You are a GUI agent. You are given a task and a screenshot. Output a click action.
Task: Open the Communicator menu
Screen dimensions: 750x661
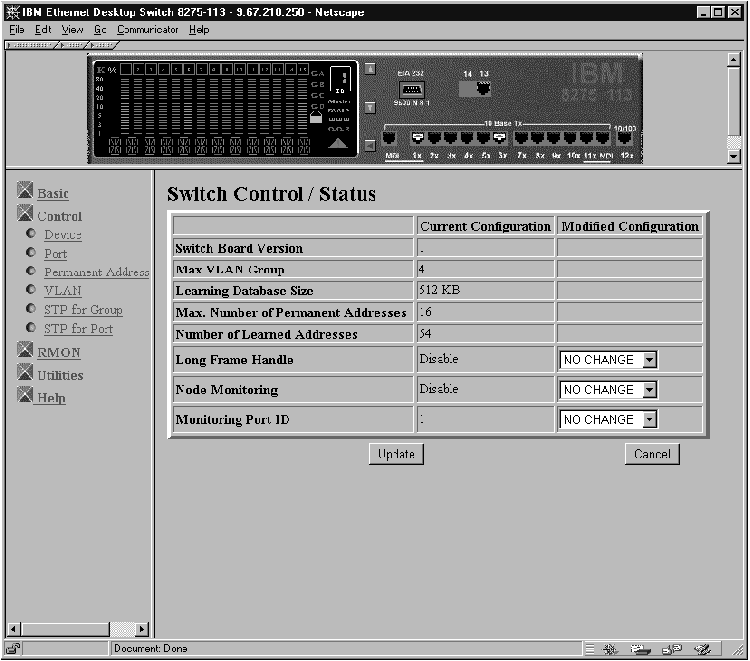(x=148, y=30)
